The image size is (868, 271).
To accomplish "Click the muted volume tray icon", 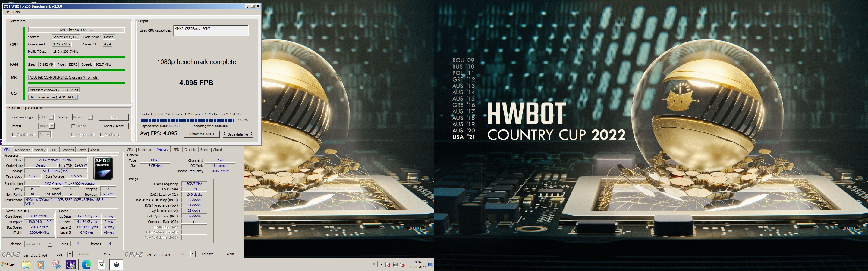I will click(x=402, y=265).
